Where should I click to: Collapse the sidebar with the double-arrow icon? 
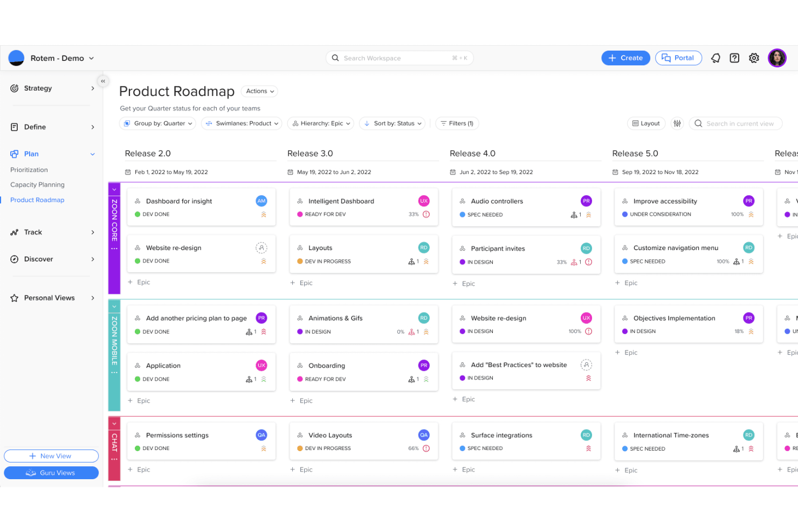pos(103,81)
